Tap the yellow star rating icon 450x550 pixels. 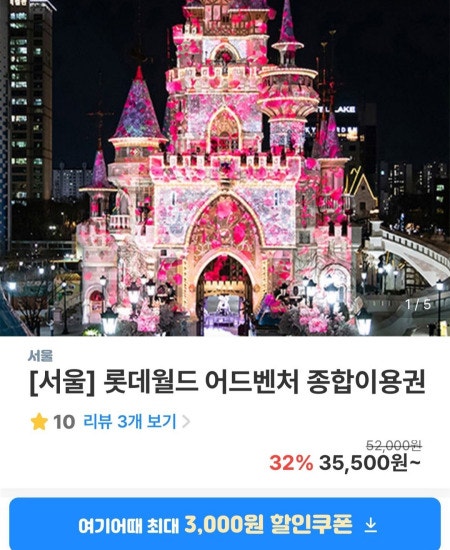39,421
